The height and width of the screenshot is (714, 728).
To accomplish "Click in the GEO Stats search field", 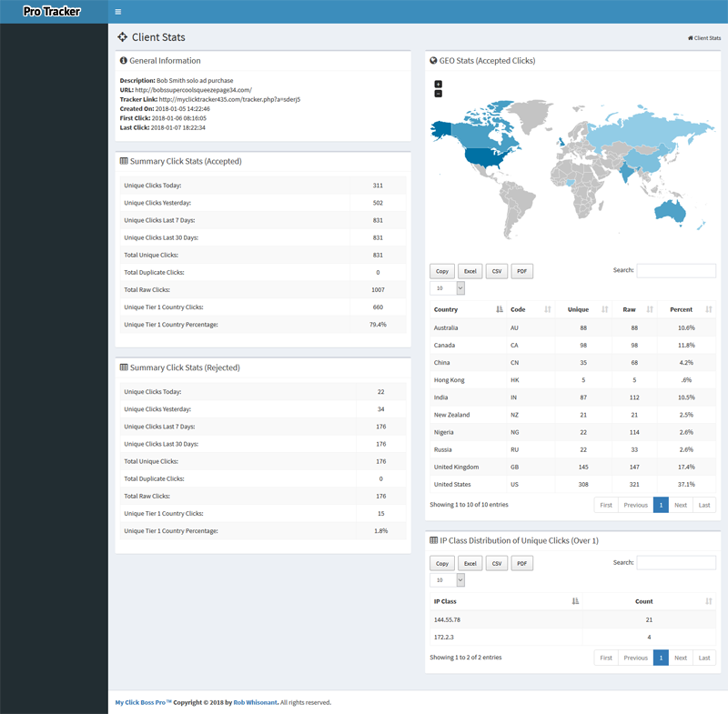I will click(675, 271).
